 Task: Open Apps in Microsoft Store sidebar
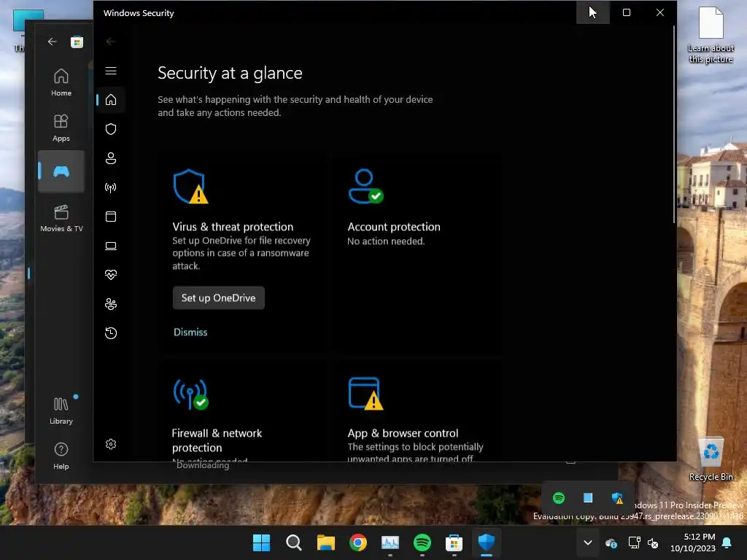pyautogui.click(x=61, y=128)
